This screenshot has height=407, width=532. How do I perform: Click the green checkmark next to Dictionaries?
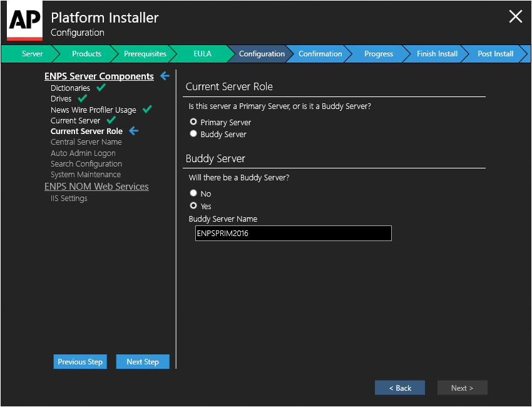(101, 88)
